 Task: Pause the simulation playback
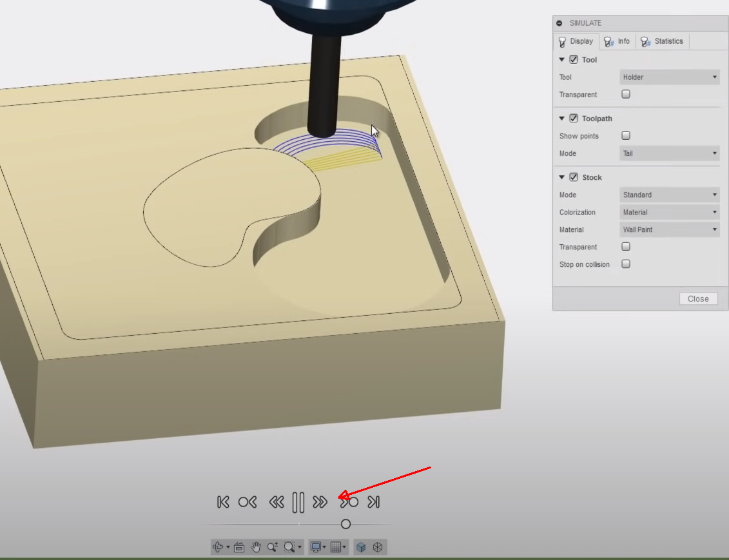pos(298,502)
